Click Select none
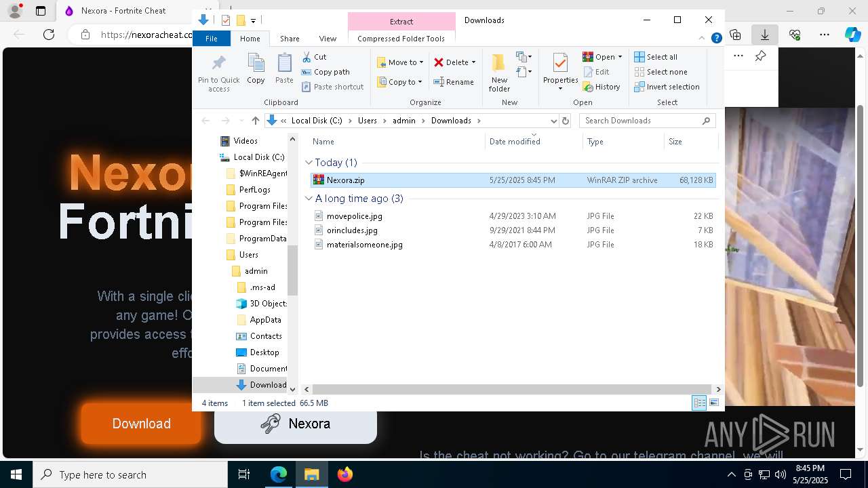Screen dimensions: 868x488 pyautogui.click(x=661, y=72)
